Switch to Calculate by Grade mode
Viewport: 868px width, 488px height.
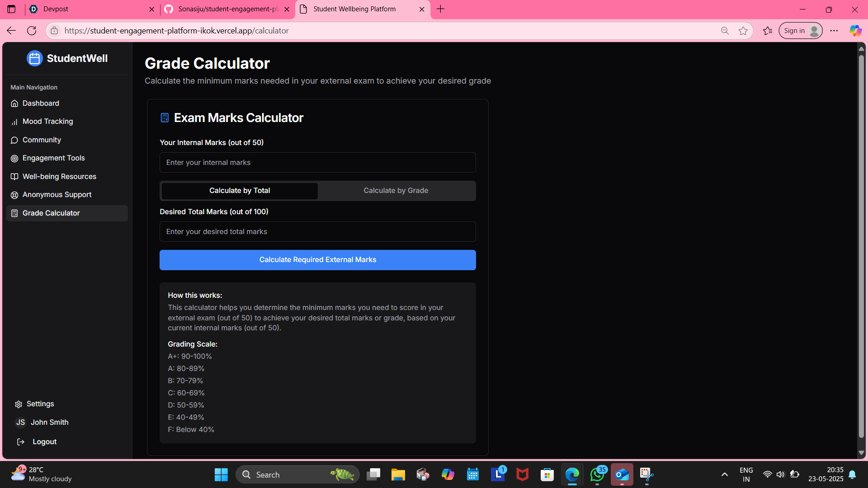(x=396, y=191)
